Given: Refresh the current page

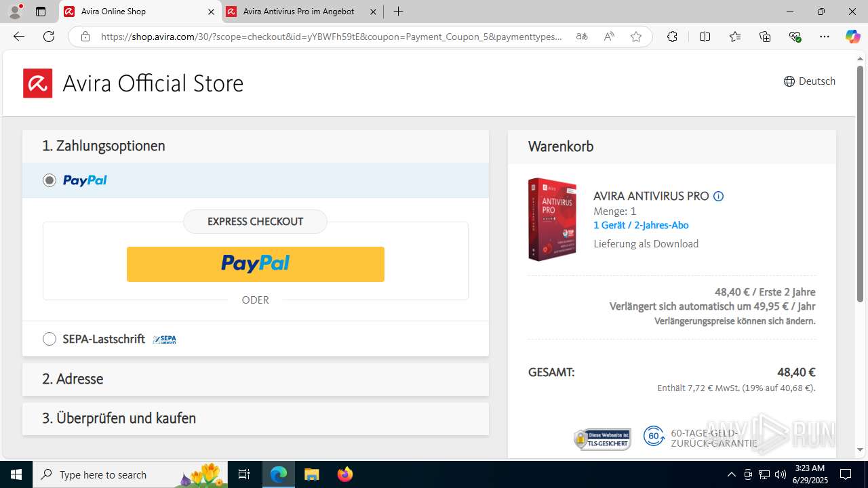Looking at the screenshot, I should [x=49, y=37].
